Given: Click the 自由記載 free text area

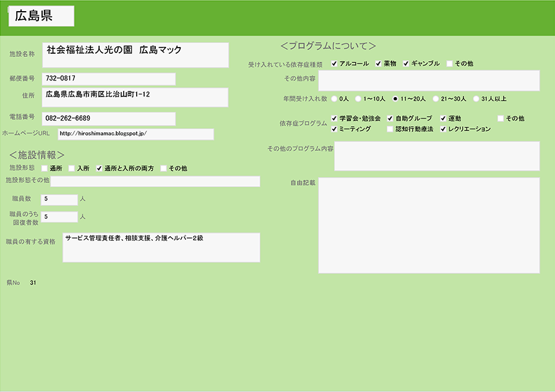Looking at the screenshot, I should tap(429, 225).
